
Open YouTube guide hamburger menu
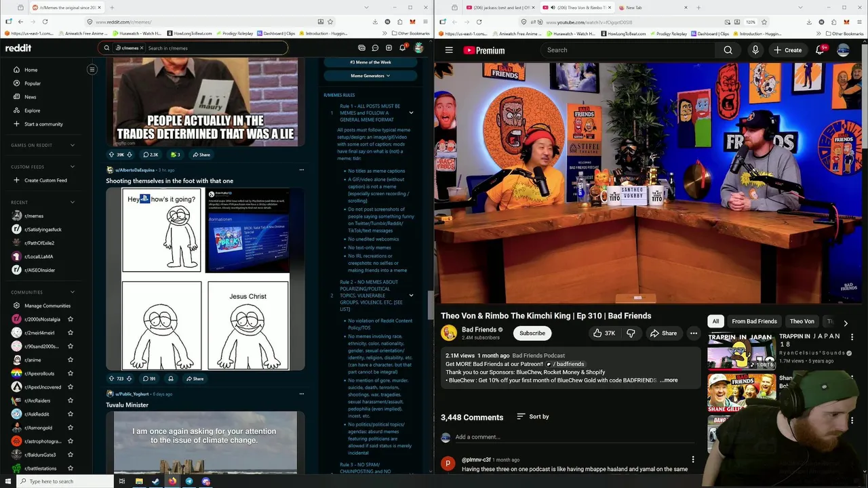pos(449,50)
